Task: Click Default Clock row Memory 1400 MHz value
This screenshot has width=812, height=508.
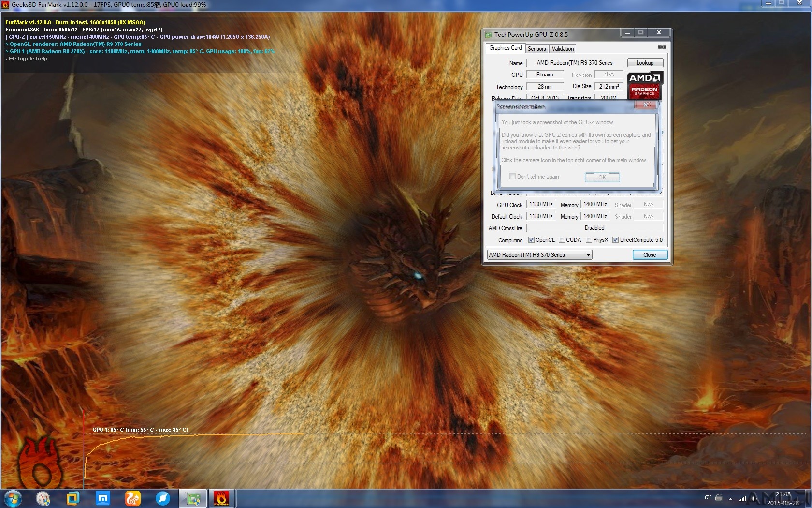Action: click(x=595, y=216)
